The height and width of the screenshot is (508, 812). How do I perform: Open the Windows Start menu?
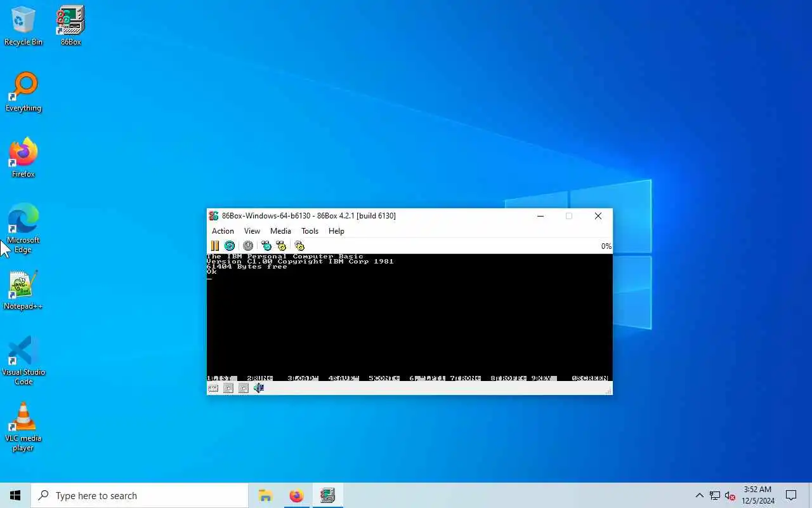15,495
